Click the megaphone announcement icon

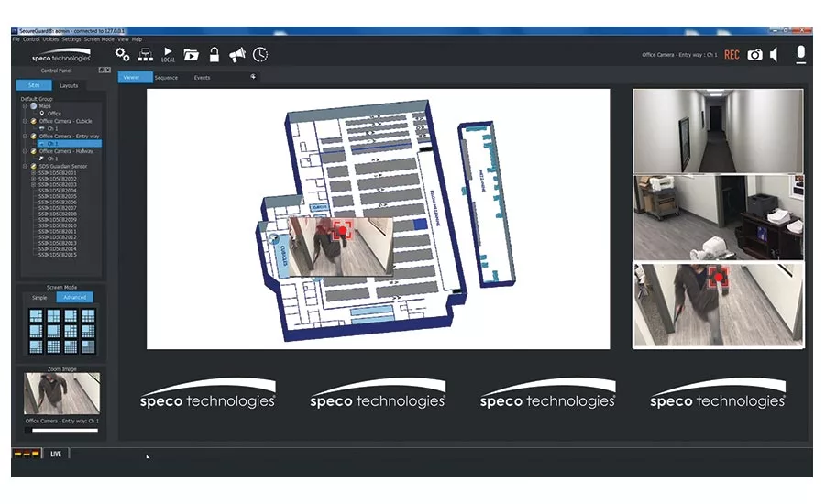point(237,55)
